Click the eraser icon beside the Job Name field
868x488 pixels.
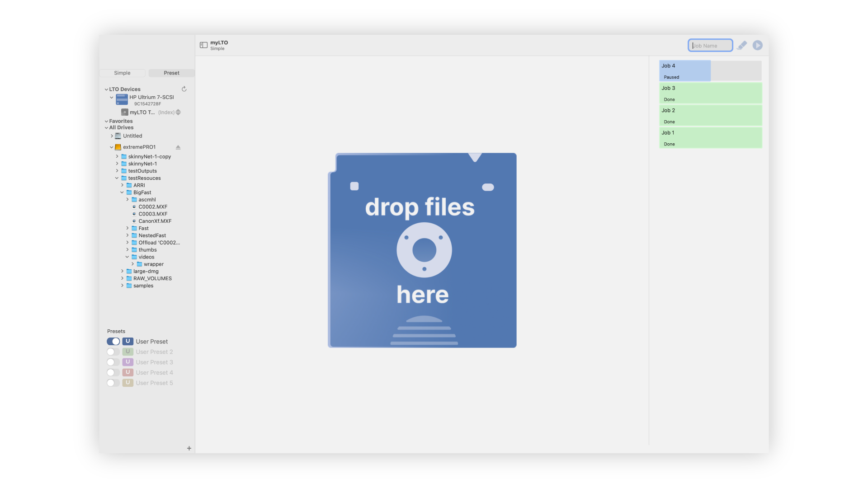(742, 45)
